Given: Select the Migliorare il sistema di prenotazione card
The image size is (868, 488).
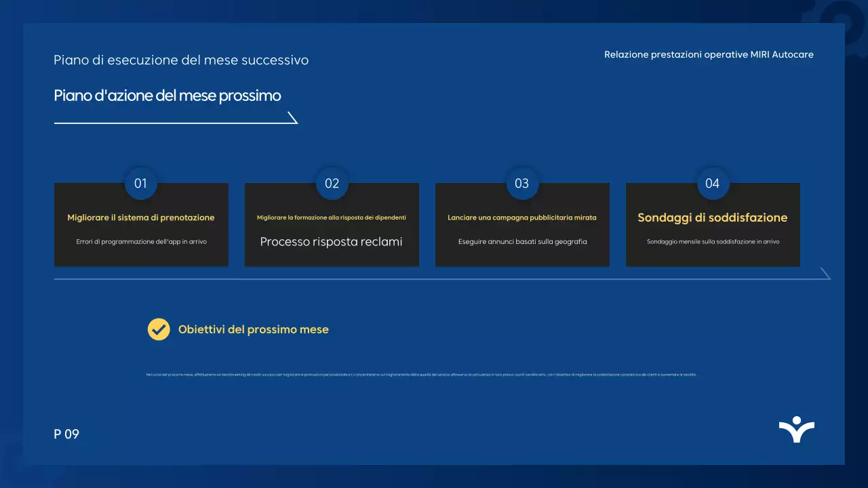Looking at the screenshot, I should (141, 225).
